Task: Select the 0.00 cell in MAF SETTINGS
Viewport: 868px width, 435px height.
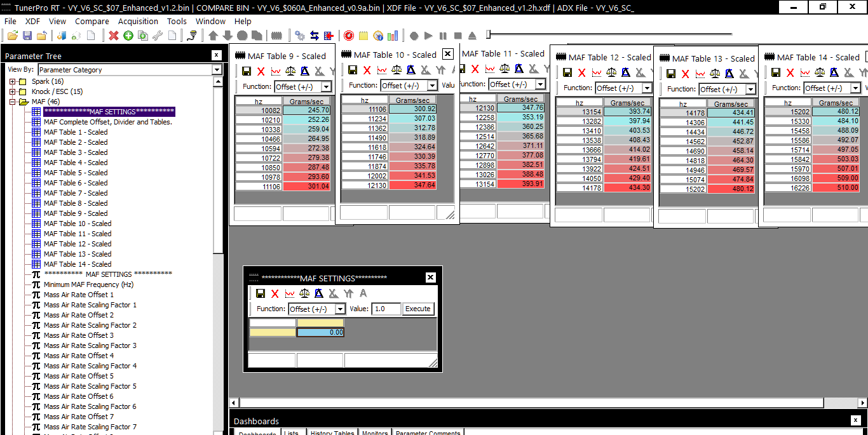Action: 320,332
